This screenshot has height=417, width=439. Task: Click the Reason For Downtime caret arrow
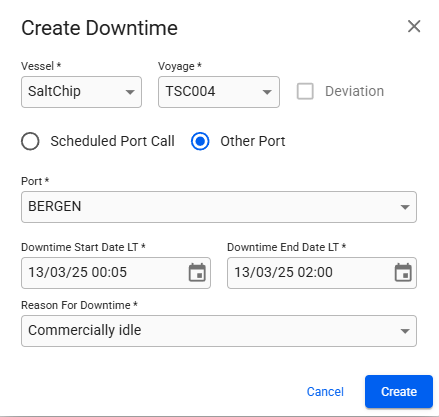click(405, 331)
